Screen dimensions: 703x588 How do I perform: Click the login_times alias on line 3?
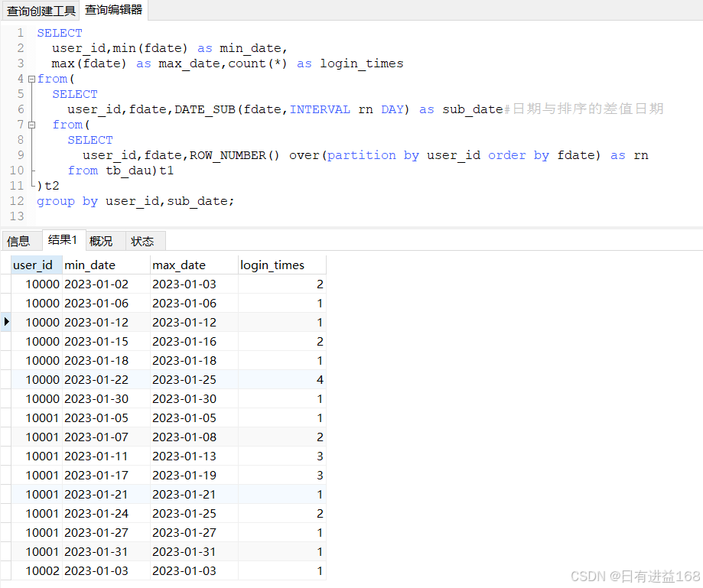click(x=361, y=63)
